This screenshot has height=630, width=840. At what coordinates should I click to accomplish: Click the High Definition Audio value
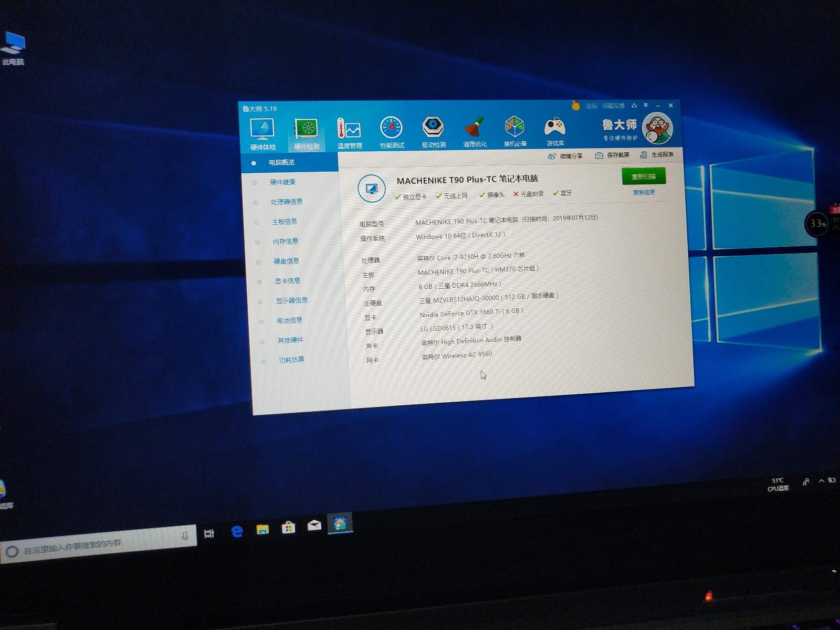pos(471,341)
